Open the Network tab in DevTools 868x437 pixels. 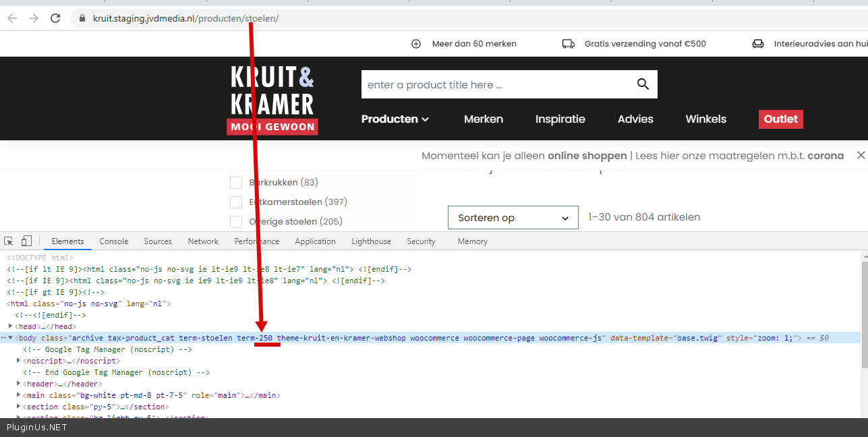click(x=203, y=241)
